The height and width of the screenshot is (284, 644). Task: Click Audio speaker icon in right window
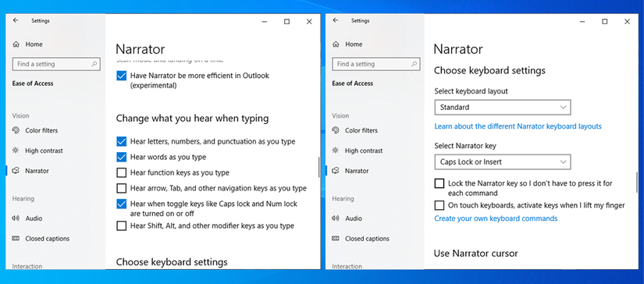pyautogui.click(x=336, y=218)
